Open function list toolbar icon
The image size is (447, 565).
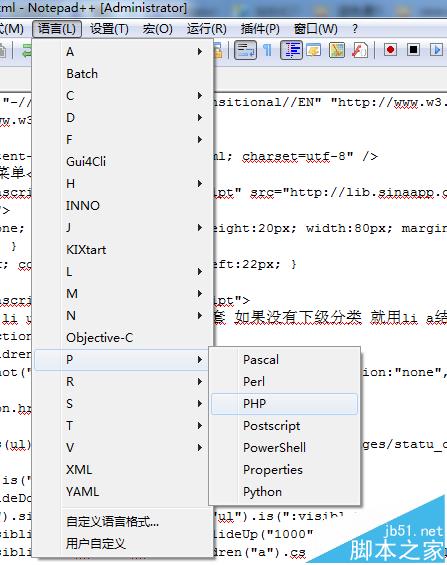click(x=359, y=50)
